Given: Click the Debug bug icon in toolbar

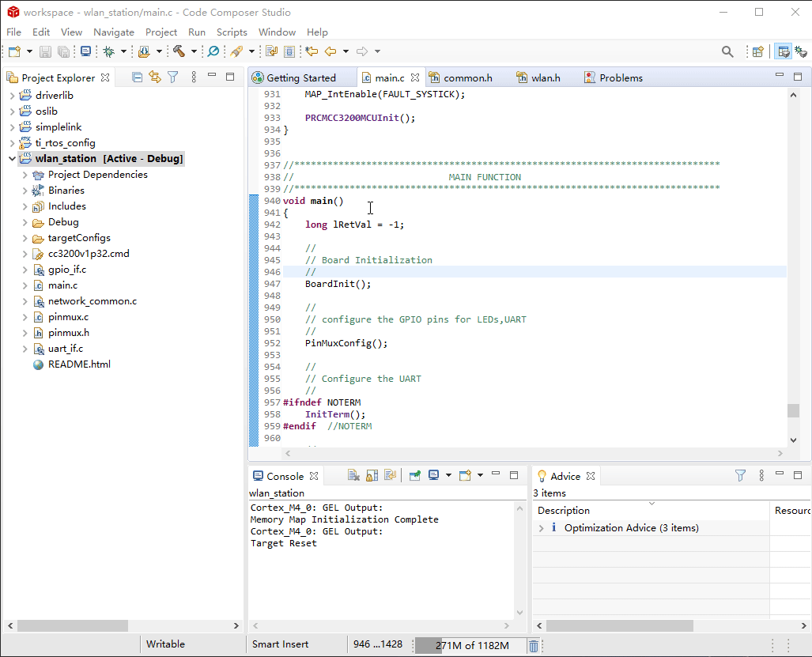Looking at the screenshot, I should coord(108,51).
